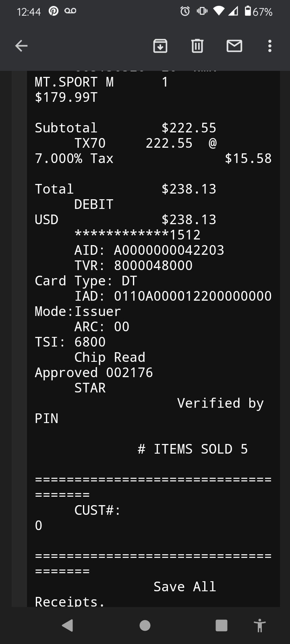
Task: Mark the email as unread
Action: coord(234,46)
